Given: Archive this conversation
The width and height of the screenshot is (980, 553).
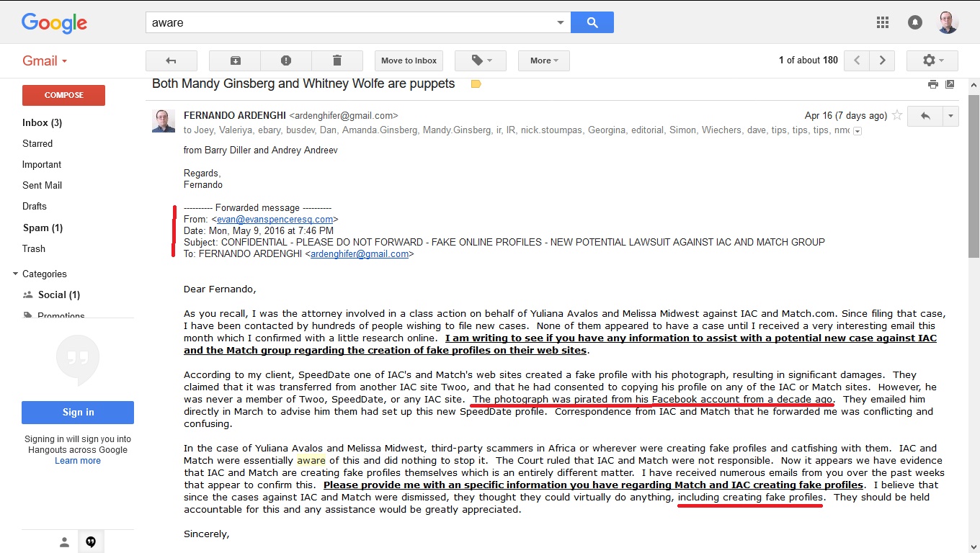Looking at the screenshot, I should tap(235, 60).
